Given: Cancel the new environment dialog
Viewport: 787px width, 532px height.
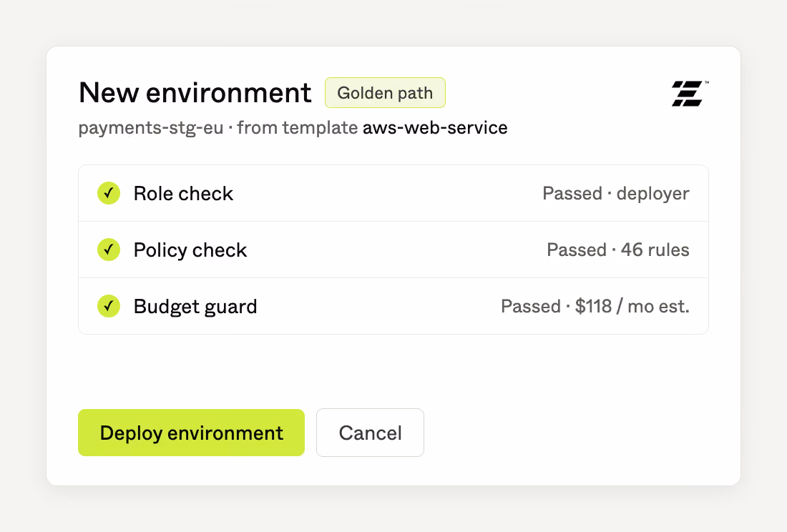Looking at the screenshot, I should pos(370,433).
